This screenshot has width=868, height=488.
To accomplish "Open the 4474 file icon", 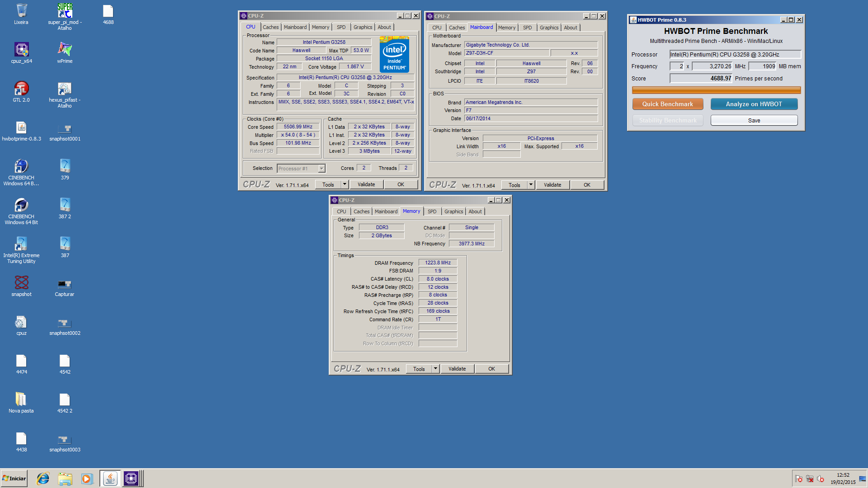I will (x=21, y=364).
